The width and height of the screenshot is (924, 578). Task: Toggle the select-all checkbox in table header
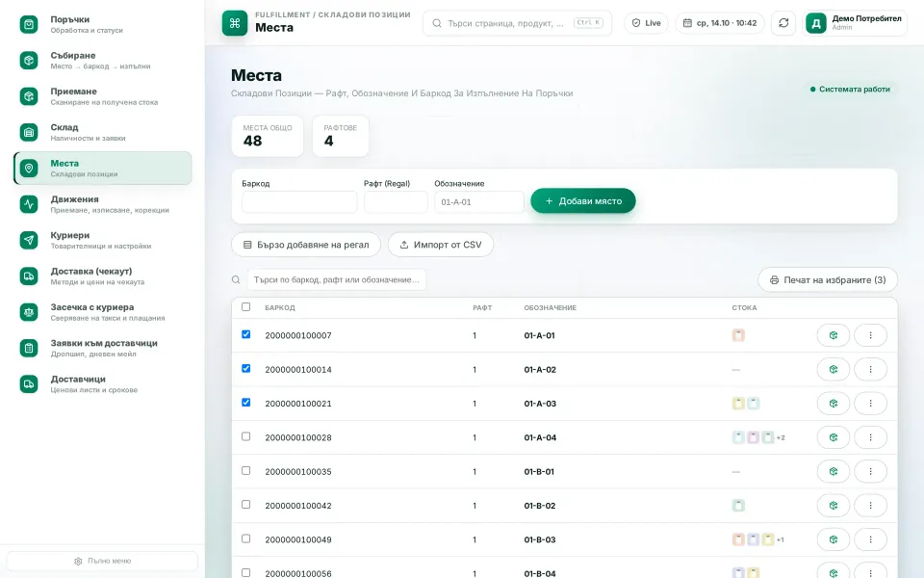coord(245,306)
